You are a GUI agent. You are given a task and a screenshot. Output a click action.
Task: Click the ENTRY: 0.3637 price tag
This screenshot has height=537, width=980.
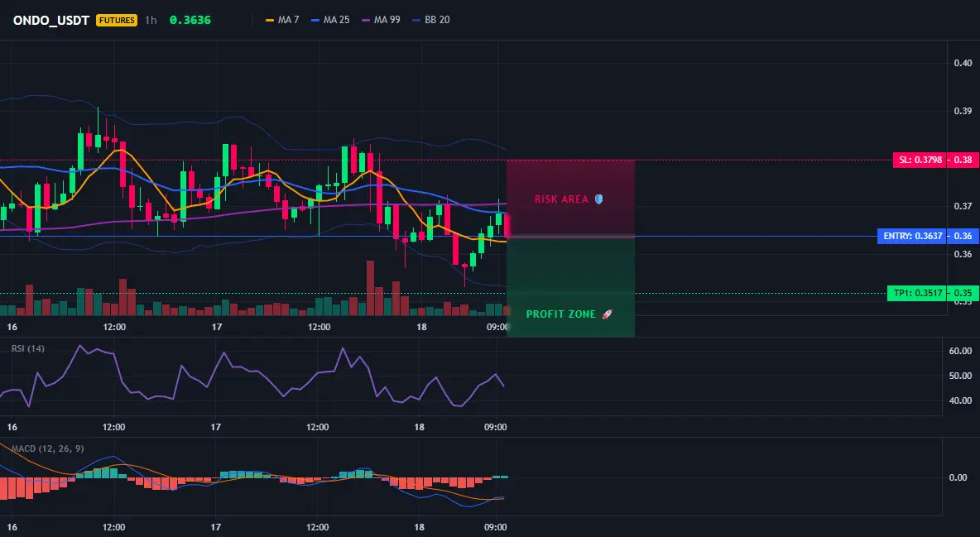click(x=912, y=237)
